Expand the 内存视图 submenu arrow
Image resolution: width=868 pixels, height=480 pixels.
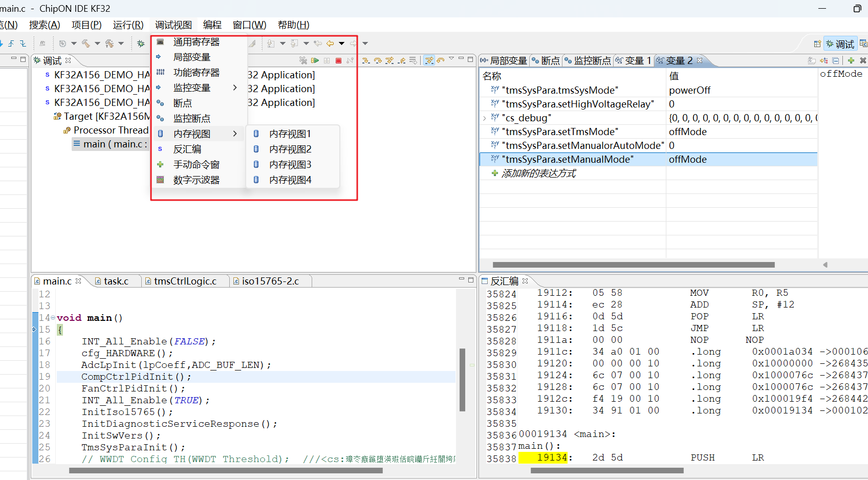(235, 134)
